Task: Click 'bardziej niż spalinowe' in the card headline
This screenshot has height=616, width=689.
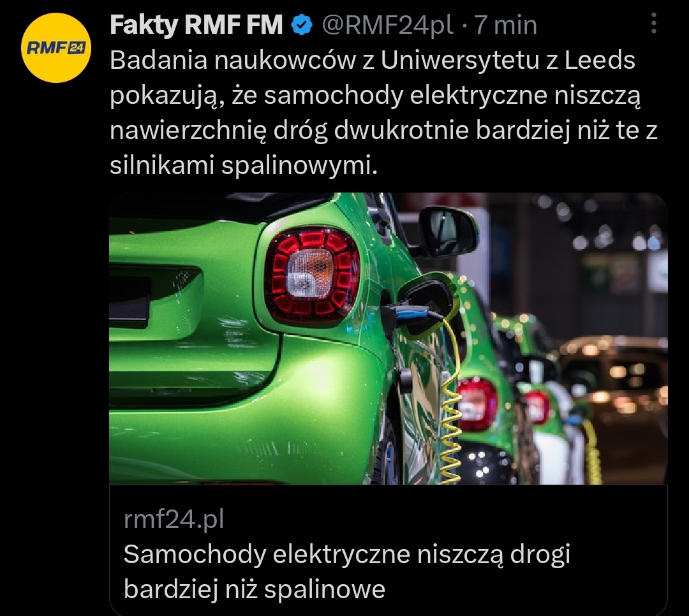Action: (x=255, y=590)
